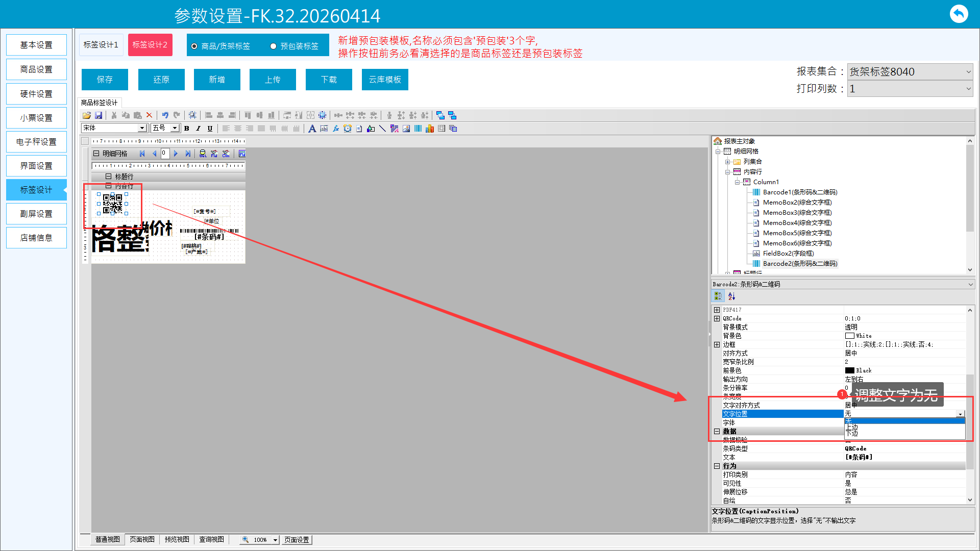Screen dimensions: 980x551
Task: Select the static text 'A' tool
Action: (x=312, y=129)
